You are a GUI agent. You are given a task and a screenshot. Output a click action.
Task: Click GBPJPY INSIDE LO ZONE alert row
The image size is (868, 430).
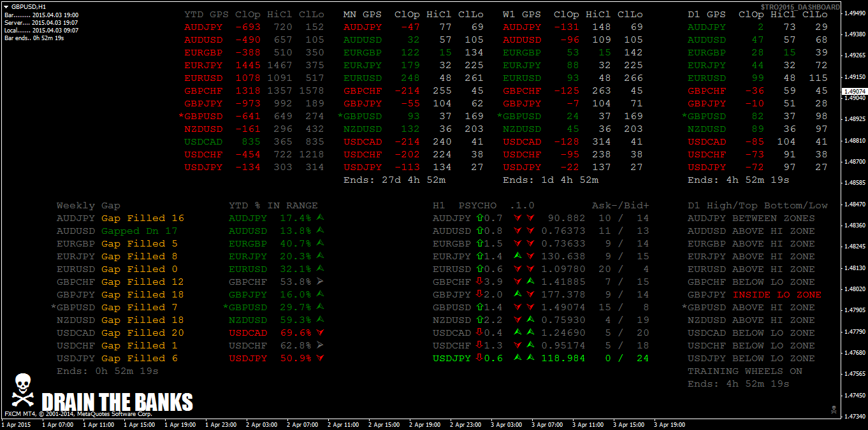[755, 294]
